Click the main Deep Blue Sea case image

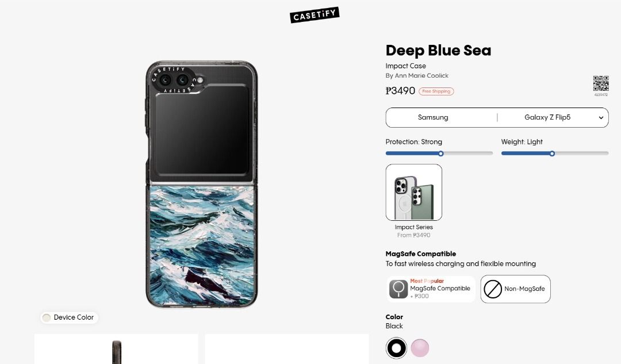(201, 184)
